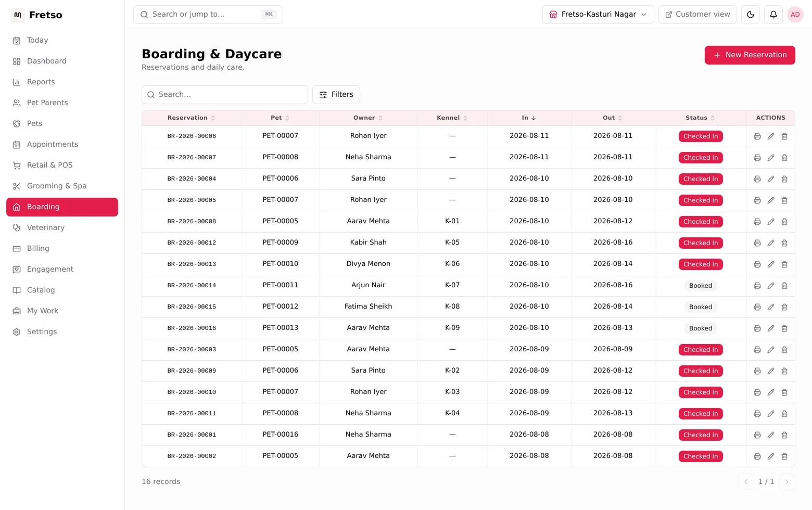Open Veterinary section

point(62,228)
